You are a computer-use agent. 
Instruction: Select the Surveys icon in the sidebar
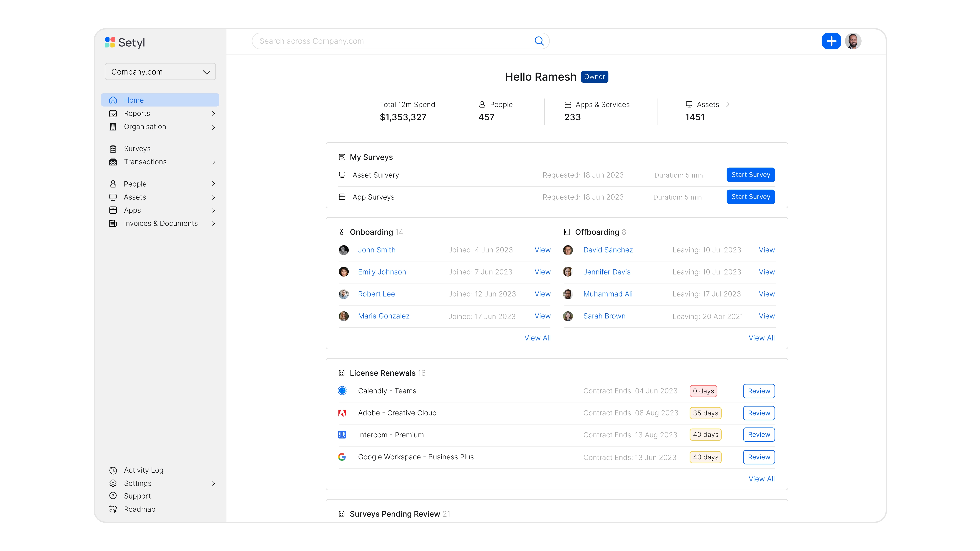point(113,148)
